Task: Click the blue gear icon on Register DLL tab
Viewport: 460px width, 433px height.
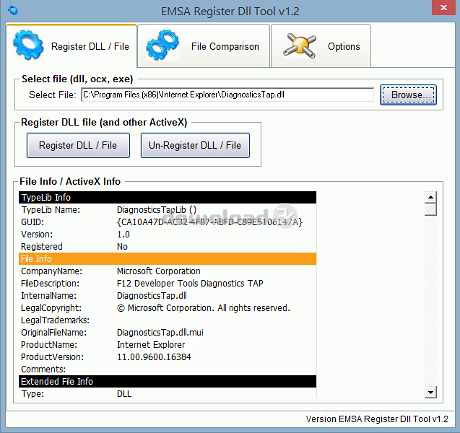Action: tap(28, 45)
